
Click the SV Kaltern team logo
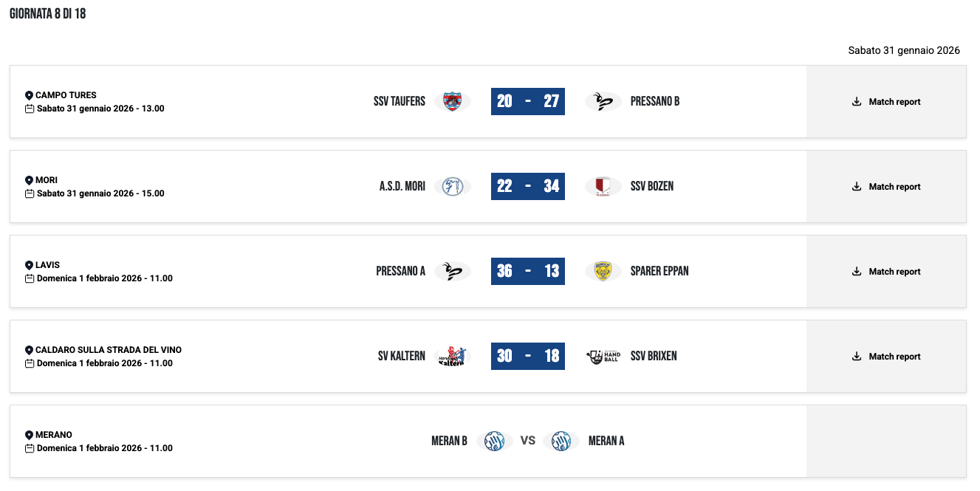pos(452,357)
